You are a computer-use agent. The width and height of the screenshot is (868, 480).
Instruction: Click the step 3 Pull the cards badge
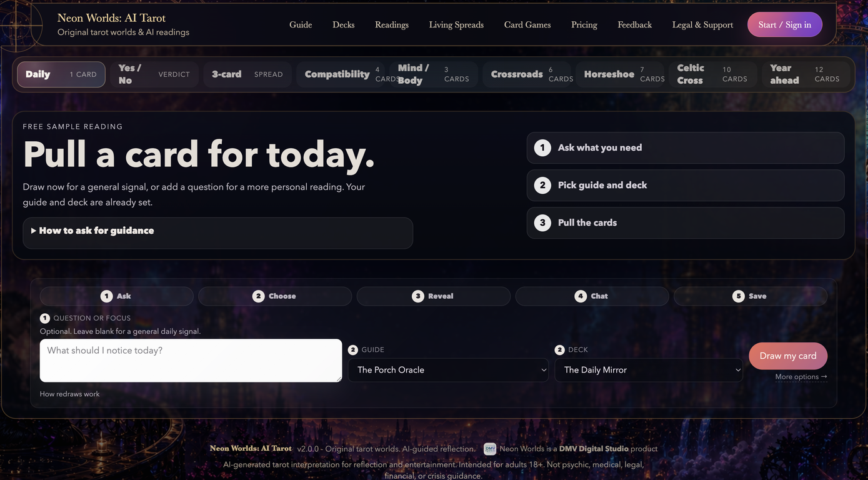pos(542,222)
